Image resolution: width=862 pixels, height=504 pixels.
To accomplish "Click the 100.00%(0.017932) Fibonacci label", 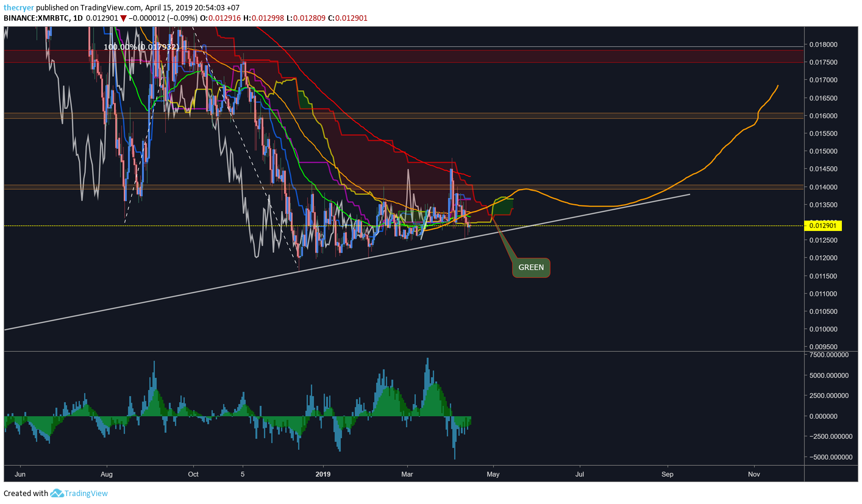I will [x=141, y=47].
